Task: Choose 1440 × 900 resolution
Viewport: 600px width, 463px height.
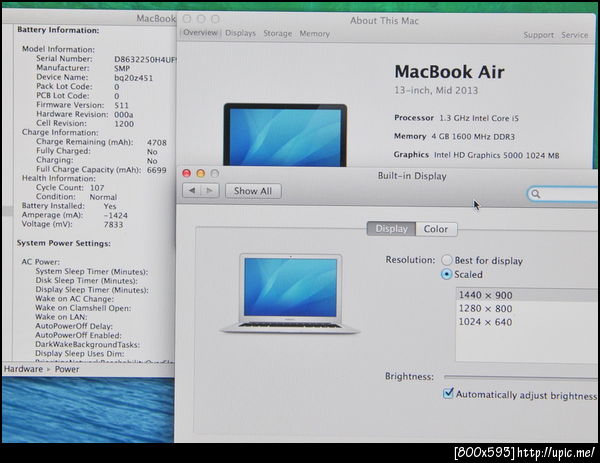Action: pos(527,295)
